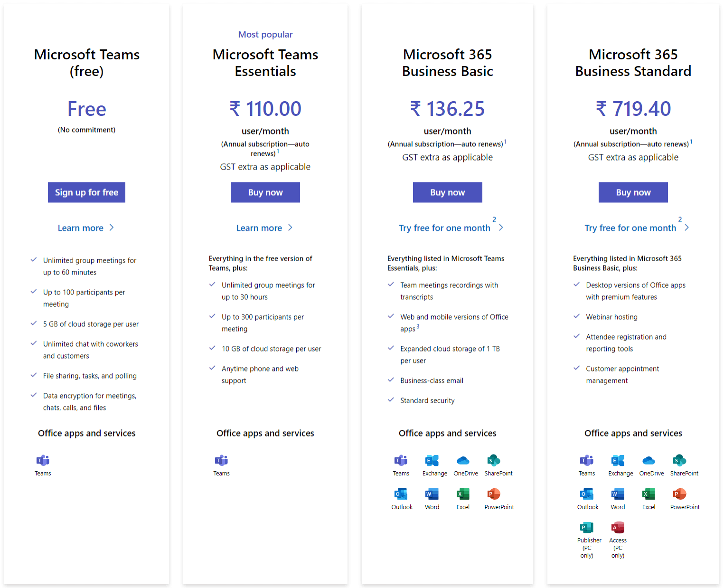Image resolution: width=724 pixels, height=588 pixels.
Task: Click the Teams icon under Teams (free)
Action: click(x=43, y=460)
